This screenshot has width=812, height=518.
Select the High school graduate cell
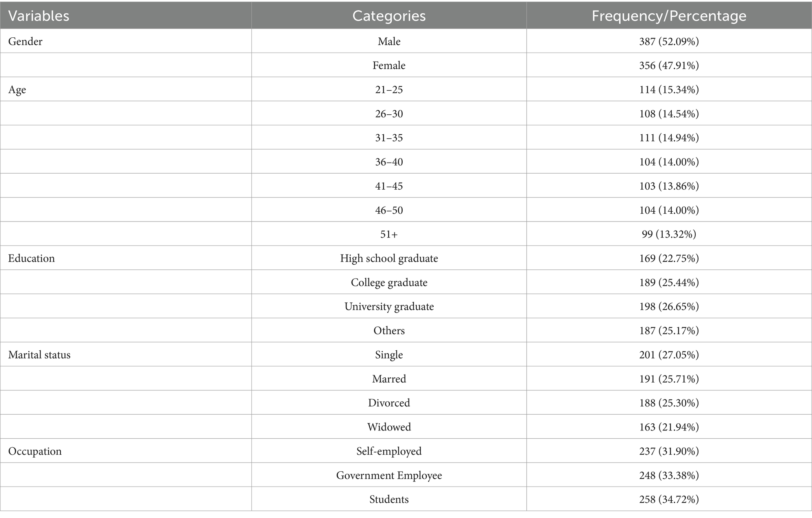[389, 258]
